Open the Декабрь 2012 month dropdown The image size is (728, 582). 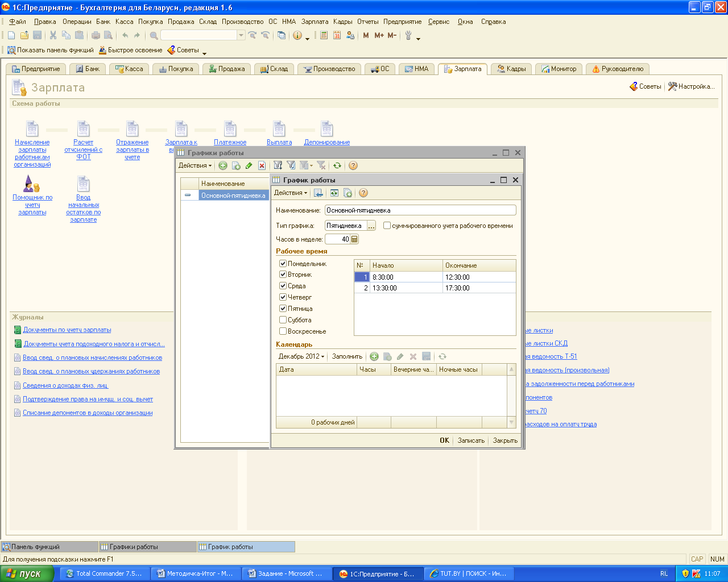[x=301, y=356]
